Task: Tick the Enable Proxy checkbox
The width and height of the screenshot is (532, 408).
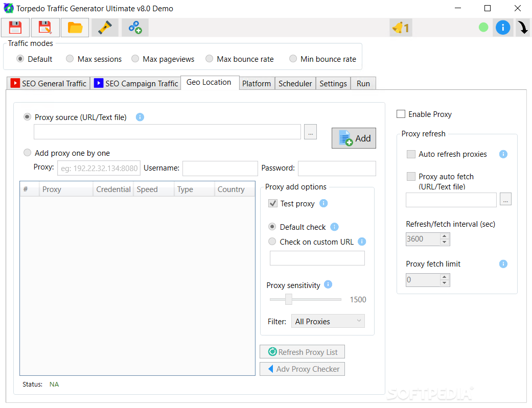Action: (401, 114)
